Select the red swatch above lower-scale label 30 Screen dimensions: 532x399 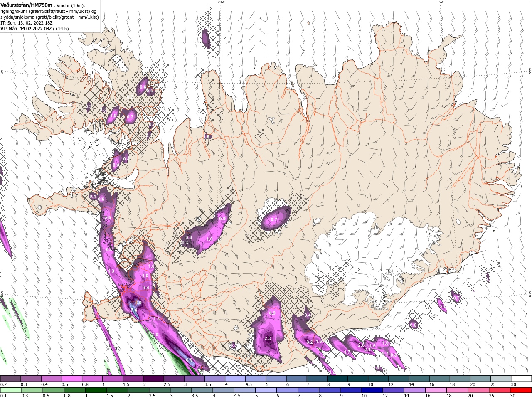tap(520, 390)
